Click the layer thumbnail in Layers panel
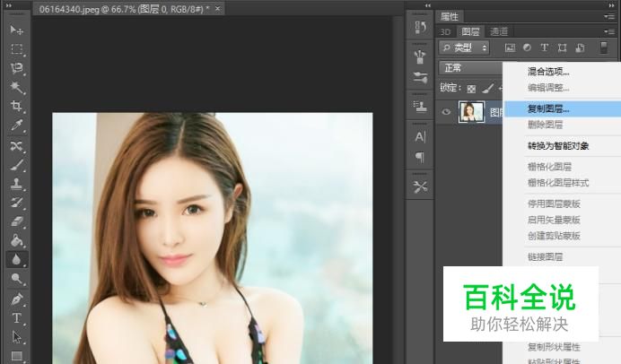This screenshot has width=621, height=364. coord(471,112)
